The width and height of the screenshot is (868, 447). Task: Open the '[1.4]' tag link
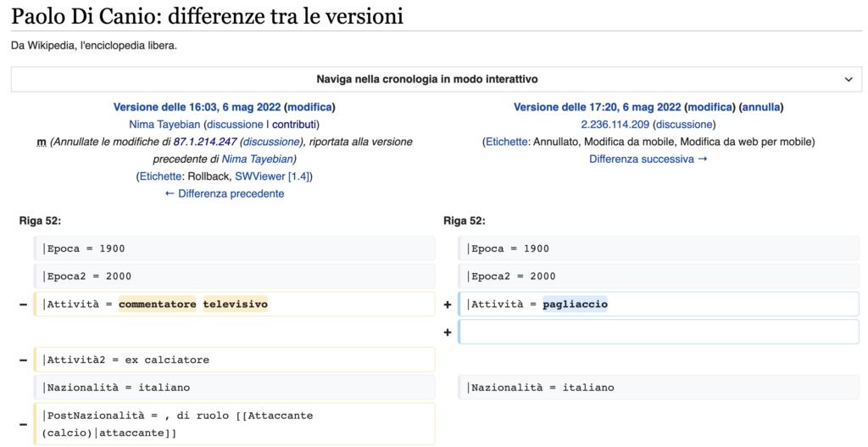tap(299, 176)
